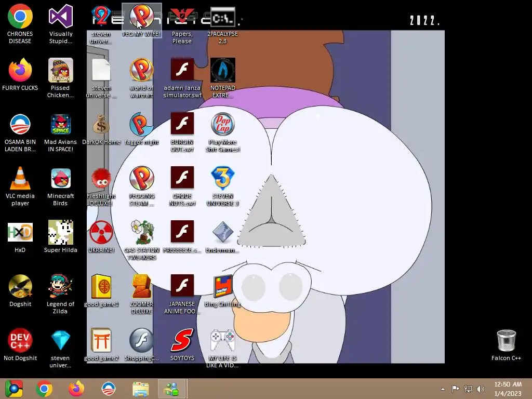Show hidden system tray icons
Image resolution: width=532 pixels, height=399 pixels.
tap(443, 389)
